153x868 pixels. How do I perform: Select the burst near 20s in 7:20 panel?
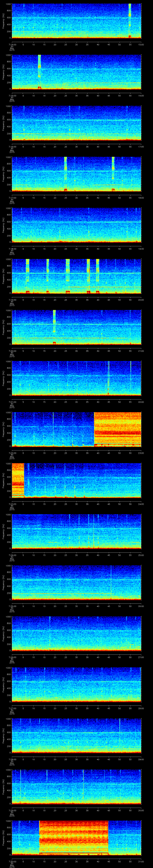55,327
